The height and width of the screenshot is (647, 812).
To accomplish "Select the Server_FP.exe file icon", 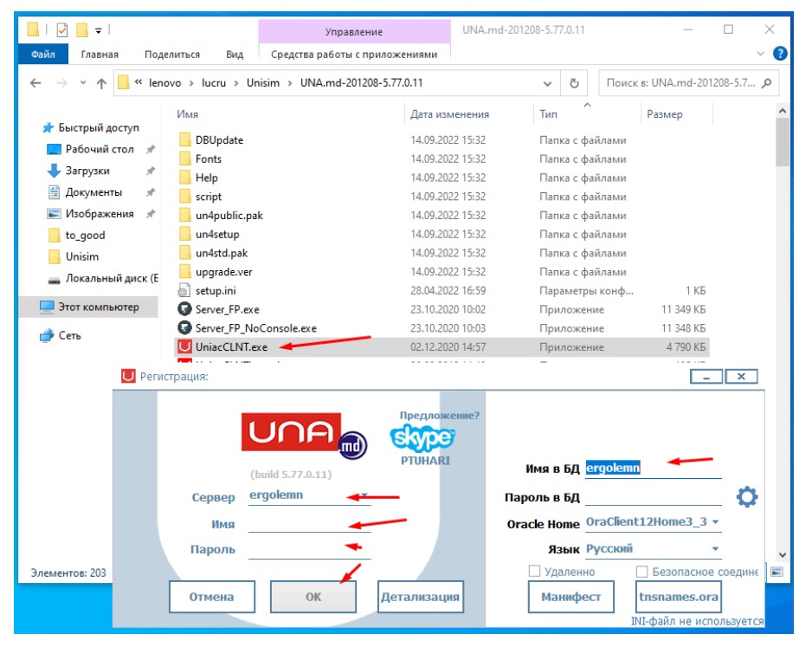I will 184,309.
